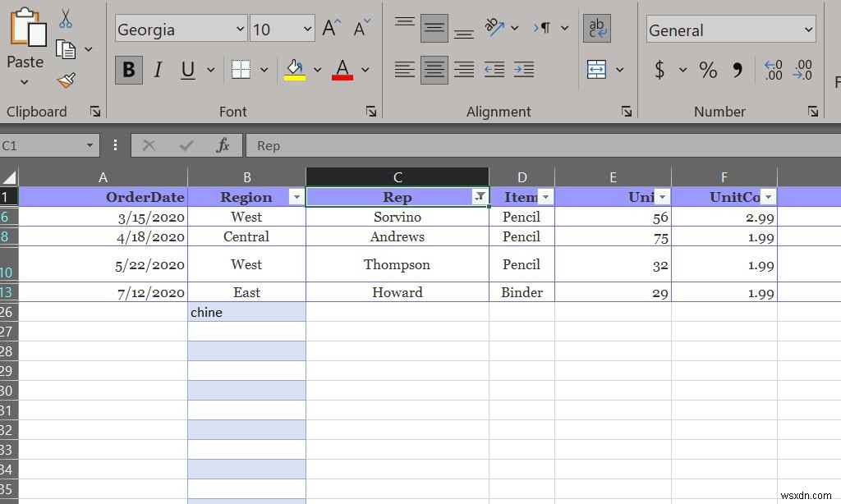Screen dimensions: 841x504
Task: Toggle bold formatting off
Action: [x=128, y=70]
